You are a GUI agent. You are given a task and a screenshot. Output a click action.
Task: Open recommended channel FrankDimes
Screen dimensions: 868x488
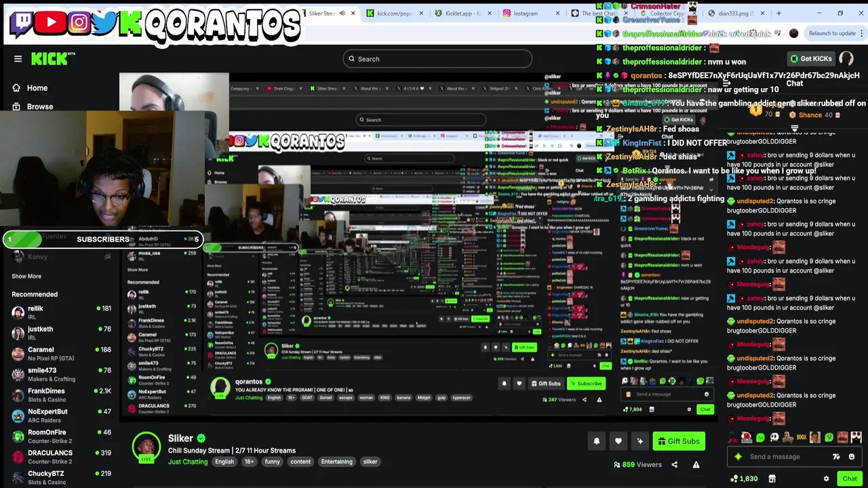[61, 394]
